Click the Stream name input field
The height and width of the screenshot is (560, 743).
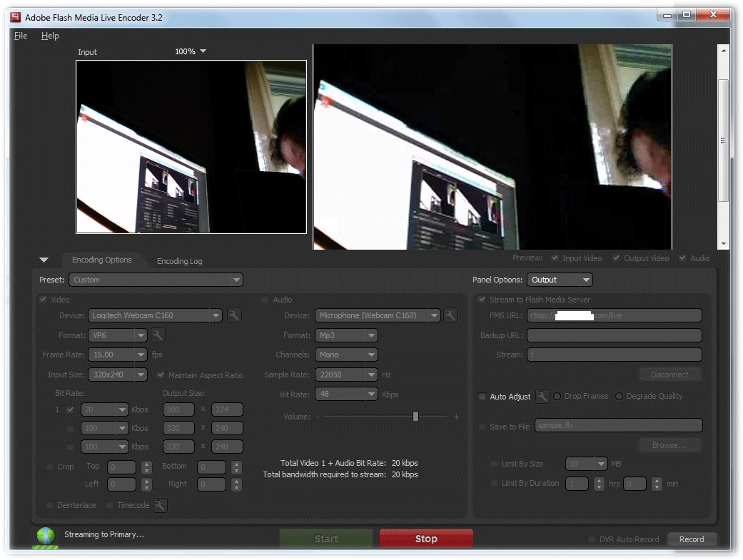coord(615,355)
